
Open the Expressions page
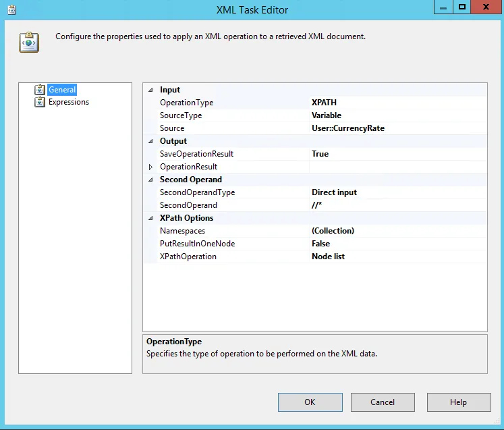pyautogui.click(x=69, y=102)
